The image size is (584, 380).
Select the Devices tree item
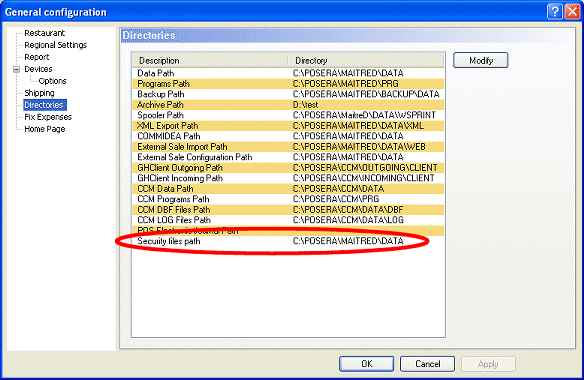(x=38, y=69)
